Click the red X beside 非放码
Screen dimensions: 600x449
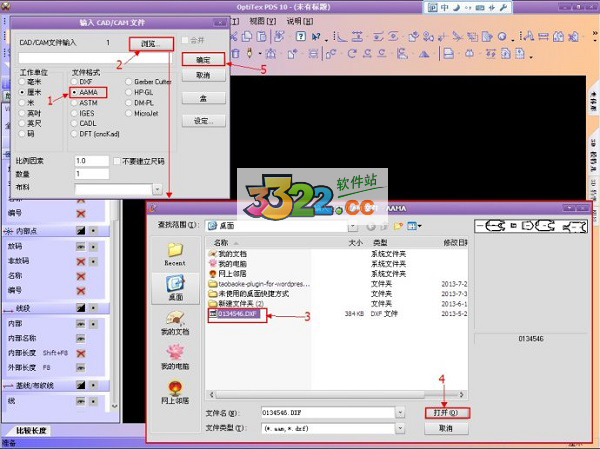coord(80,261)
